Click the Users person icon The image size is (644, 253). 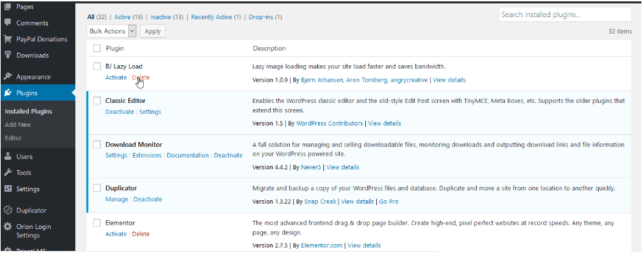pyautogui.click(x=8, y=156)
